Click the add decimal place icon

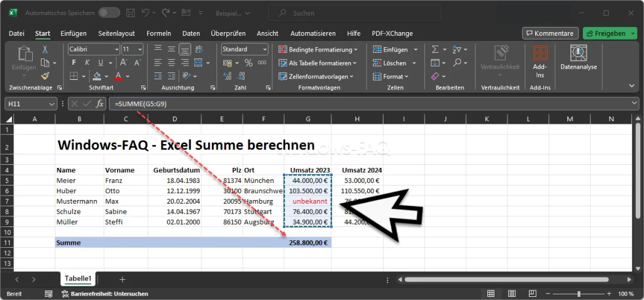[227, 76]
